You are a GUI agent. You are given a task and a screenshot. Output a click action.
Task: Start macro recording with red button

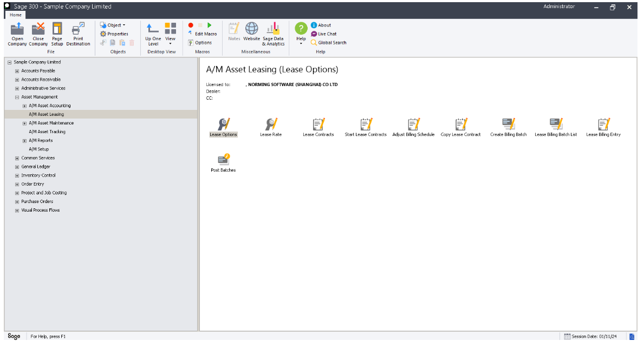coord(191,25)
